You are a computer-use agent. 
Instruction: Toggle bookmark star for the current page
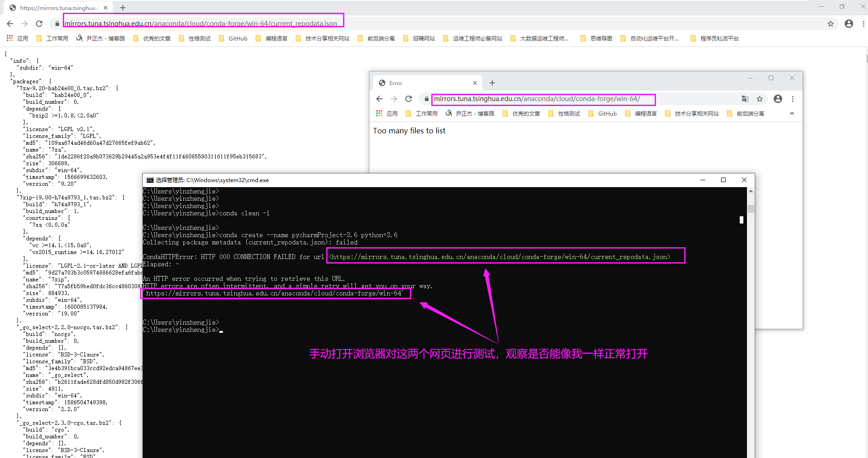pyautogui.click(x=831, y=24)
